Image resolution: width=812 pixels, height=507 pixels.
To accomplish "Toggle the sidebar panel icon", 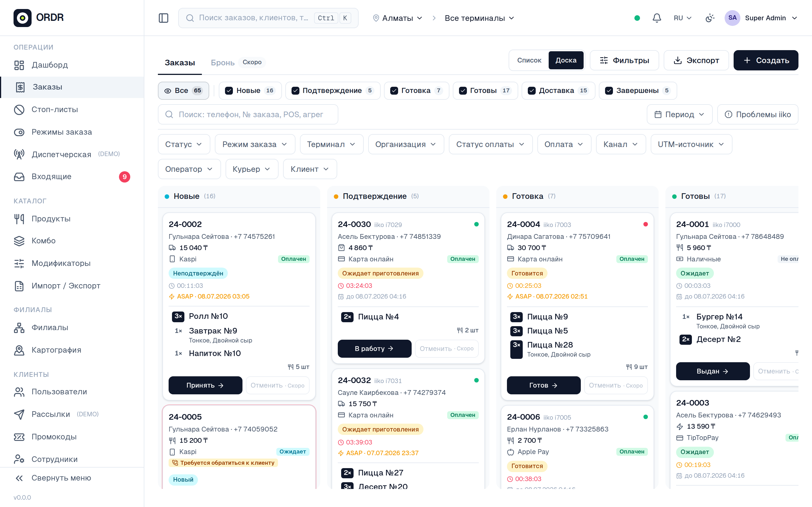I will tap(164, 18).
